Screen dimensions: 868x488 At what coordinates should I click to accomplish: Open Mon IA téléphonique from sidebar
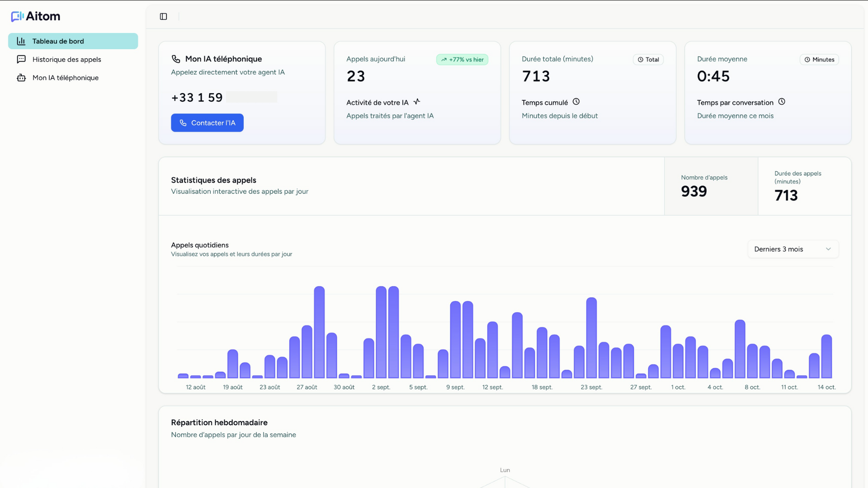66,78
